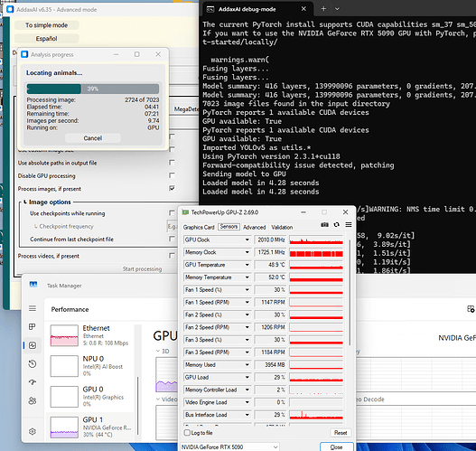Viewport: 476px width, 451px height.
Task: Check the Log to file checkbox
Action: [x=187, y=433]
